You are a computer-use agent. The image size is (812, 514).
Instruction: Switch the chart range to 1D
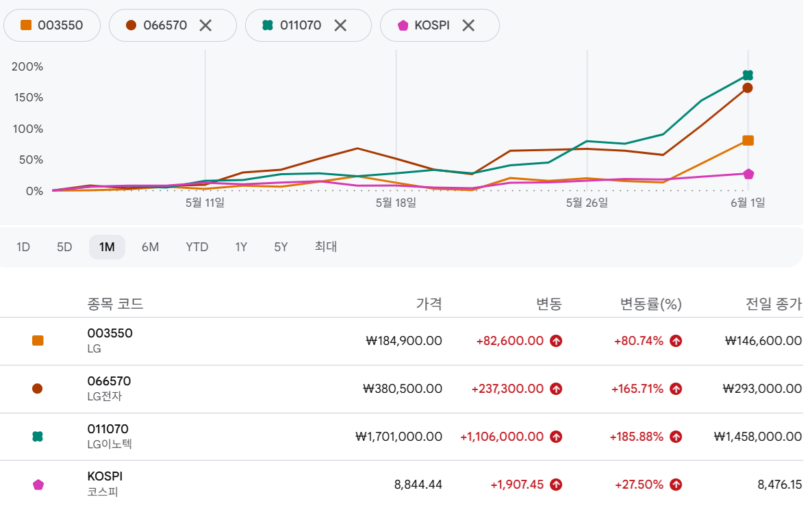tap(23, 247)
